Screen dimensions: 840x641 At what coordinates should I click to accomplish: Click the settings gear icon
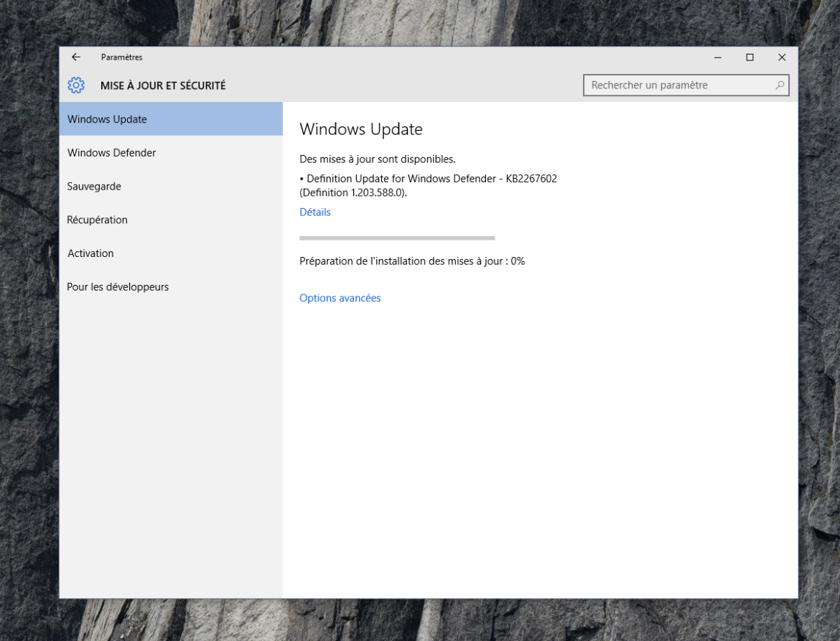(76, 85)
